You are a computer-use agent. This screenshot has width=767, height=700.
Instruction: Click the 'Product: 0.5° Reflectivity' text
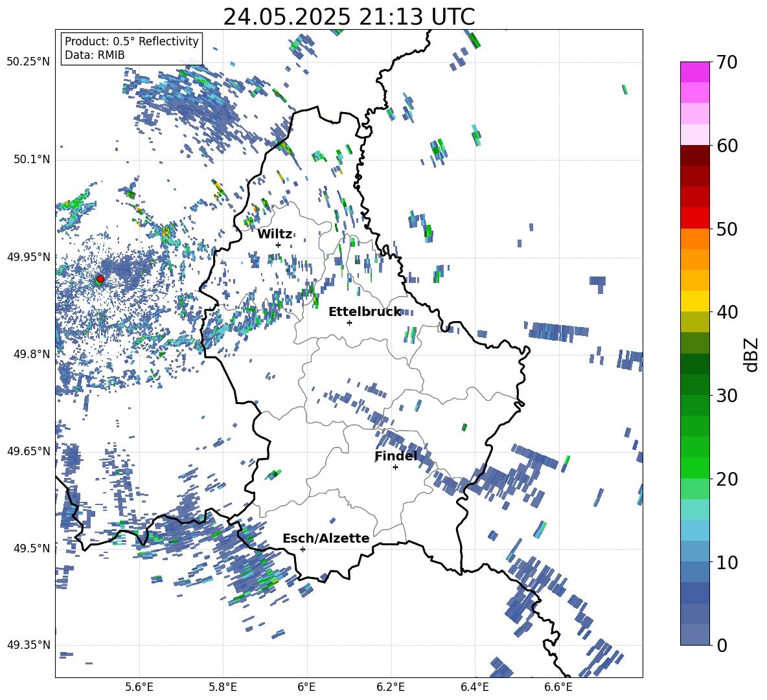132,41
